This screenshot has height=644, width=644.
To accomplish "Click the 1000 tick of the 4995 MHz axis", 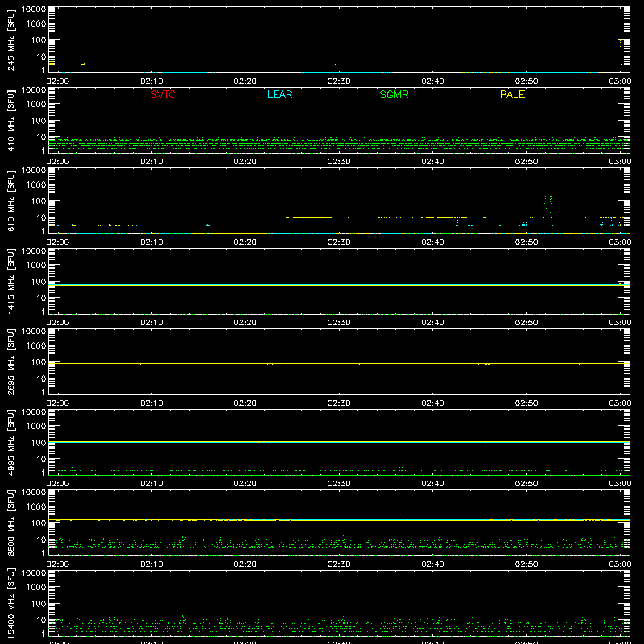I will pyautogui.click(x=36, y=427).
